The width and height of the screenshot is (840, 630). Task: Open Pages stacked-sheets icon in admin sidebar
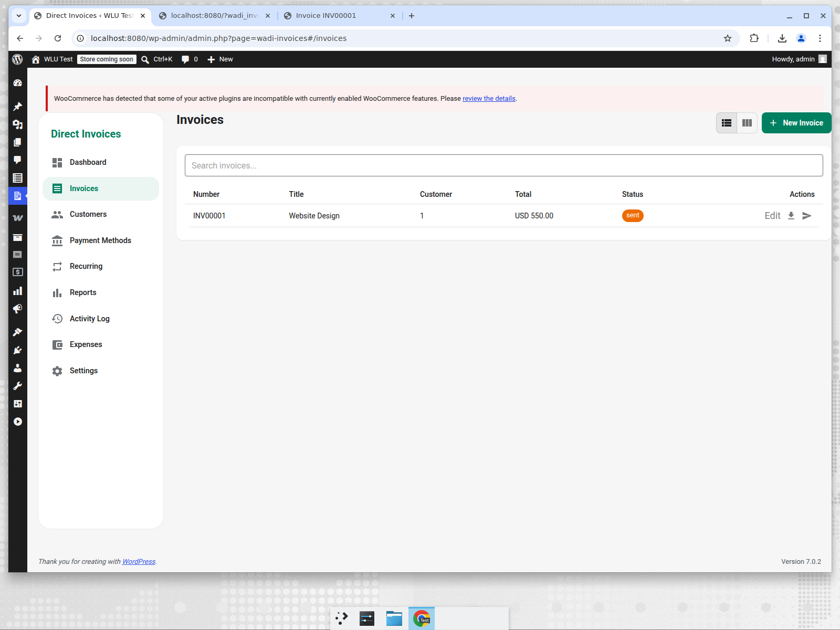(17, 142)
